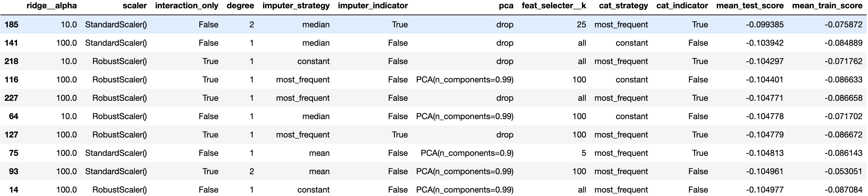868x196 pixels.
Task: Select row index 218
Action: (11, 61)
